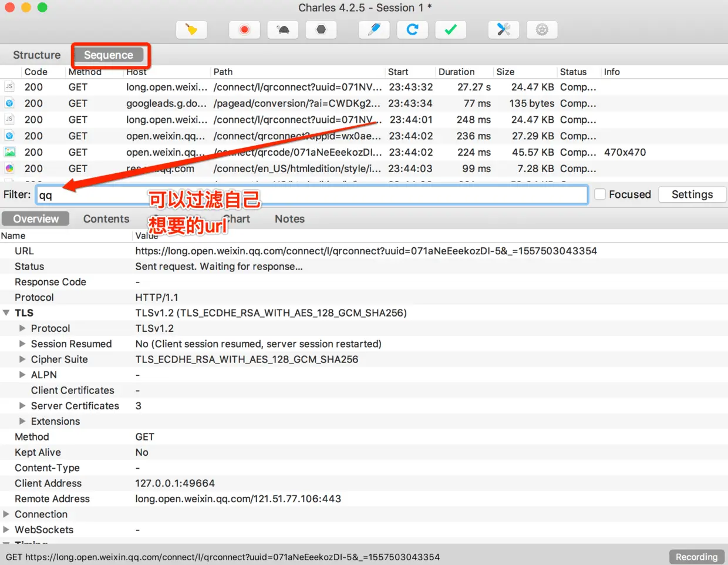Click the filter Settings button
The image size is (728, 565).
[x=692, y=194]
